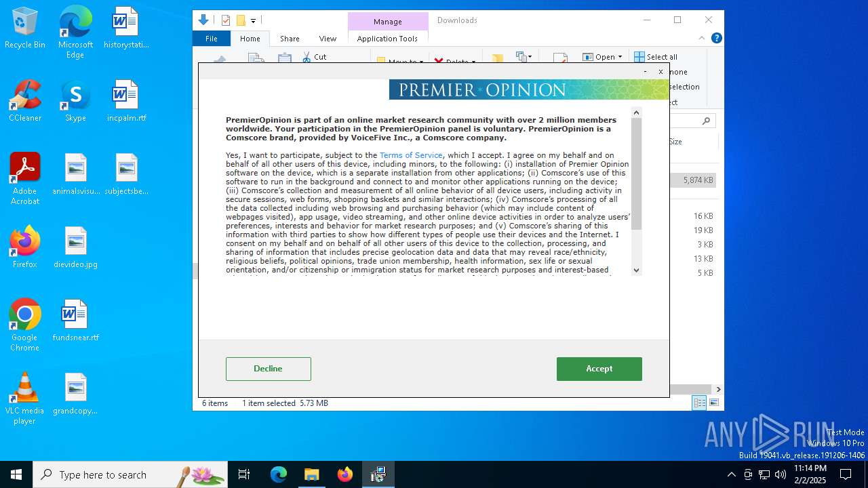Image resolution: width=868 pixels, height=488 pixels.
Task: Select grandcopy image file on desktop
Action: (75, 394)
